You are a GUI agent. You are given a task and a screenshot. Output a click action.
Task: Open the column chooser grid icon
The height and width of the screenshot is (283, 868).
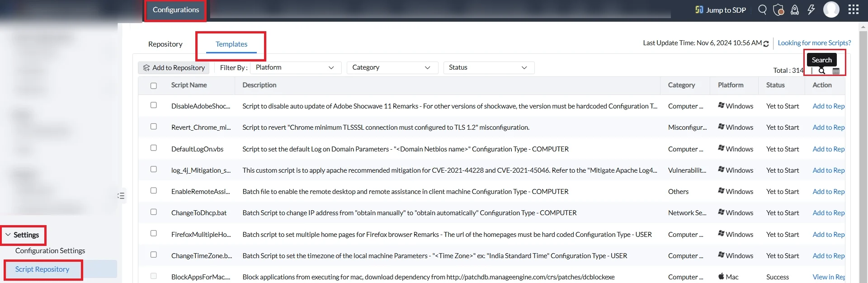click(836, 71)
